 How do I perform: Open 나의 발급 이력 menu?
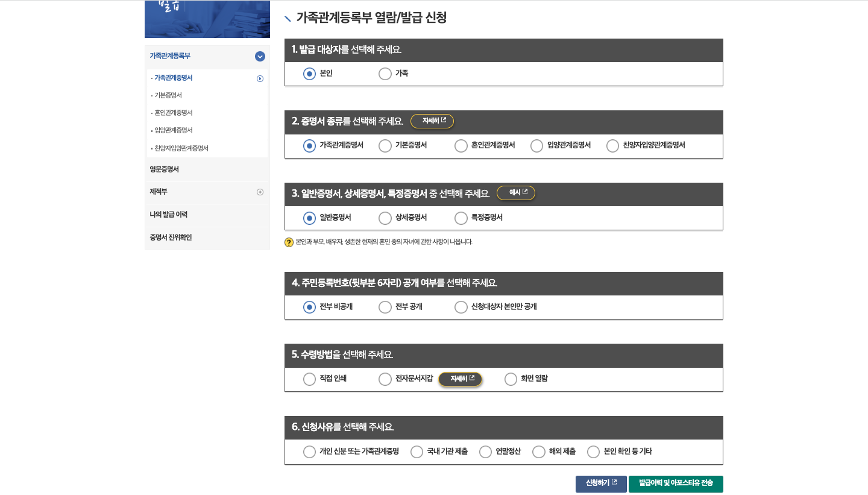click(x=169, y=215)
